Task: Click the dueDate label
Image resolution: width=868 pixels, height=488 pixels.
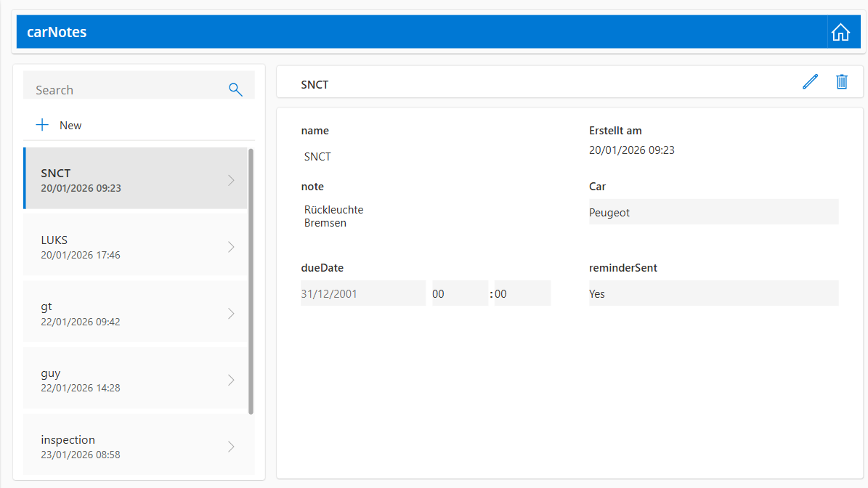Action: (323, 268)
